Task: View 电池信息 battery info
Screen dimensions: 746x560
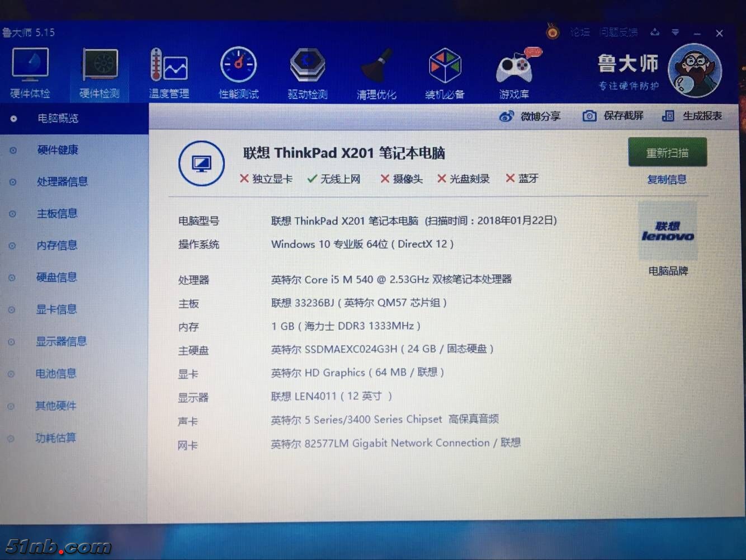Action: coord(56,374)
